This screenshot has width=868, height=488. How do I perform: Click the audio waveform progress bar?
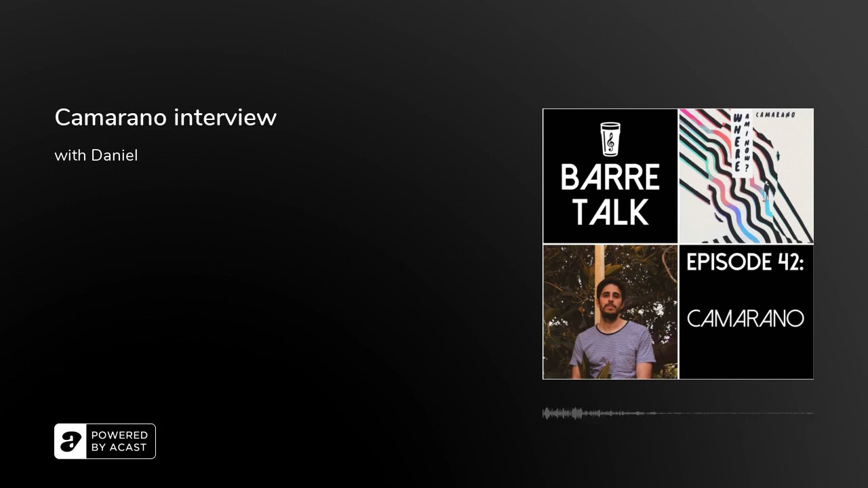pos(678,413)
